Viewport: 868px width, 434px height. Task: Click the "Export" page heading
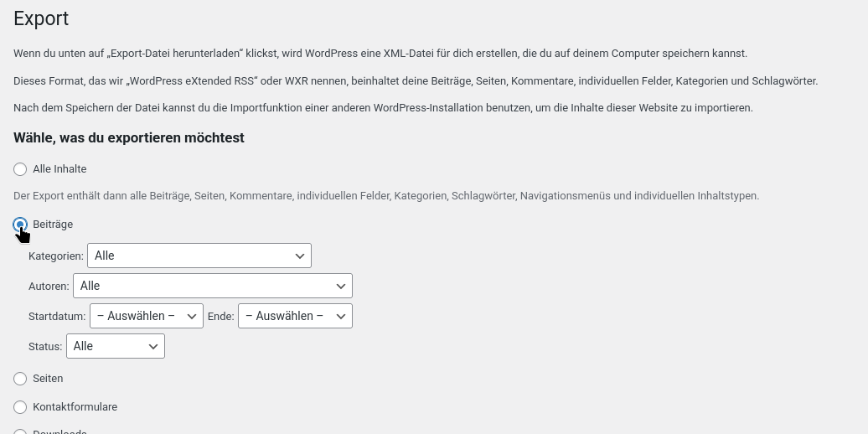pyautogui.click(x=41, y=18)
